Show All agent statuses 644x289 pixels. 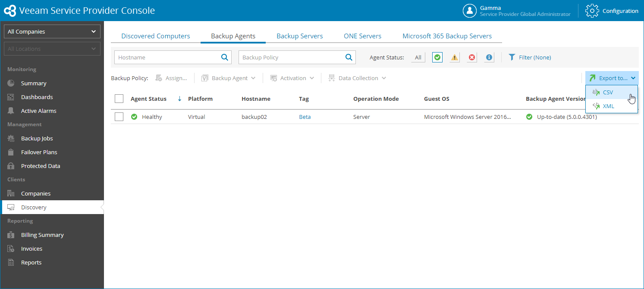(x=418, y=57)
